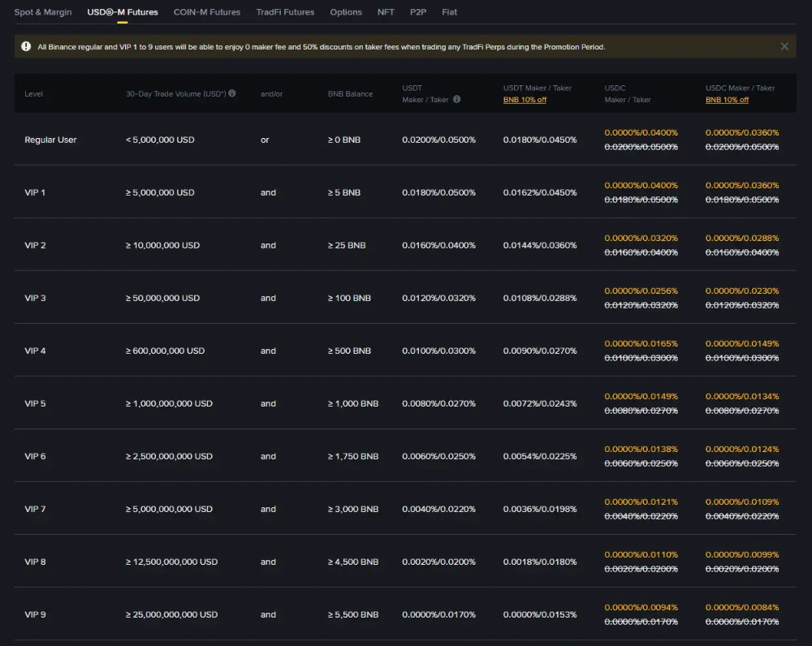
Task: Click USDT fee 0.0000%/0.0170%
Action: coord(438,615)
